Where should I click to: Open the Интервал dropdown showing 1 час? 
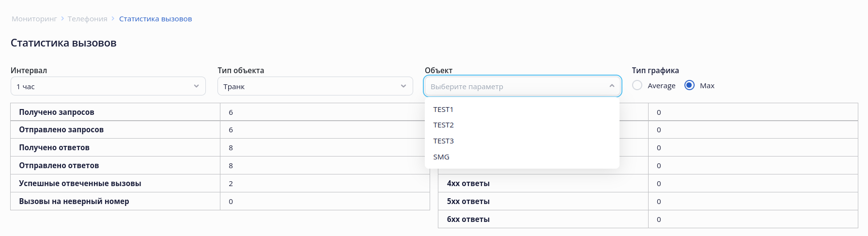103,86
